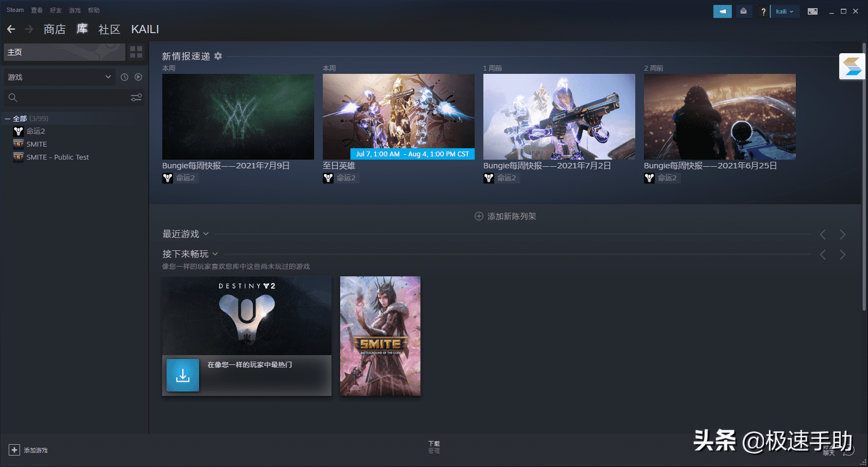Viewport: 868px width, 467px height.
Task: Open the 游戏 menu in menu bar
Action: (75, 10)
